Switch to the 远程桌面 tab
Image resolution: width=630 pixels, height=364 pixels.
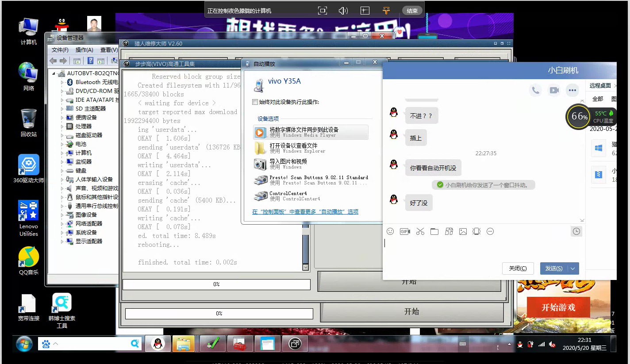click(x=600, y=85)
